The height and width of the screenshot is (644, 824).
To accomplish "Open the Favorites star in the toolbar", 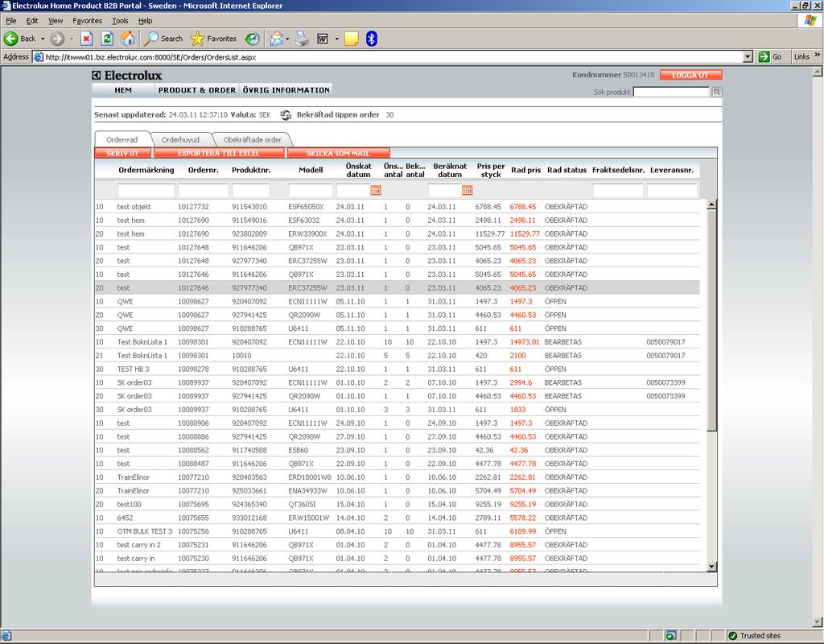I will [x=198, y=39].
